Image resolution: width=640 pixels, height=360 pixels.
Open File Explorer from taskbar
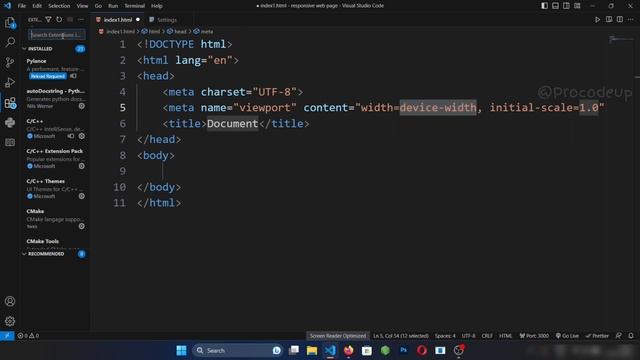(x=312, y=350)
